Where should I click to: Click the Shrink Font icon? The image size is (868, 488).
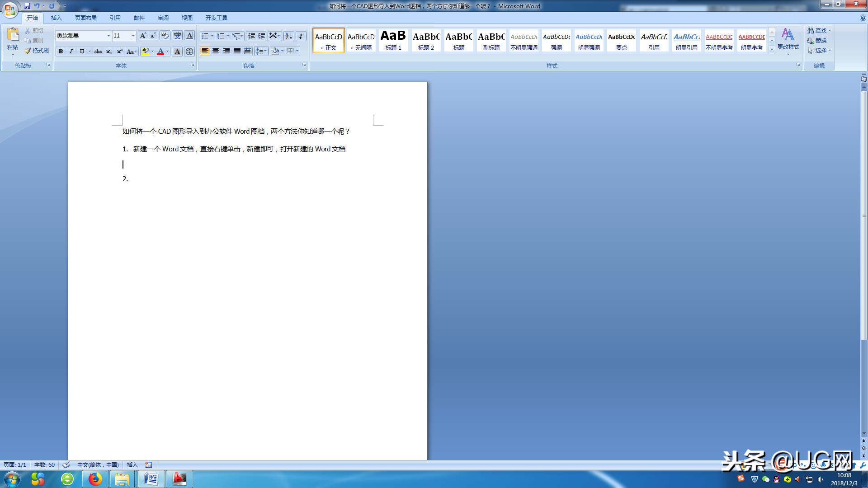tap(153, 36)
